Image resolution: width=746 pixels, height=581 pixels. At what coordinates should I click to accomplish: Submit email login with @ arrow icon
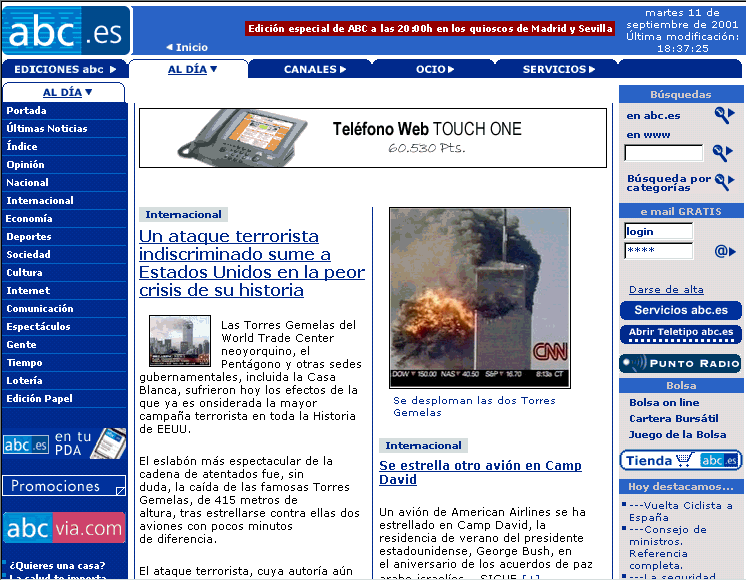click(725, 251)
